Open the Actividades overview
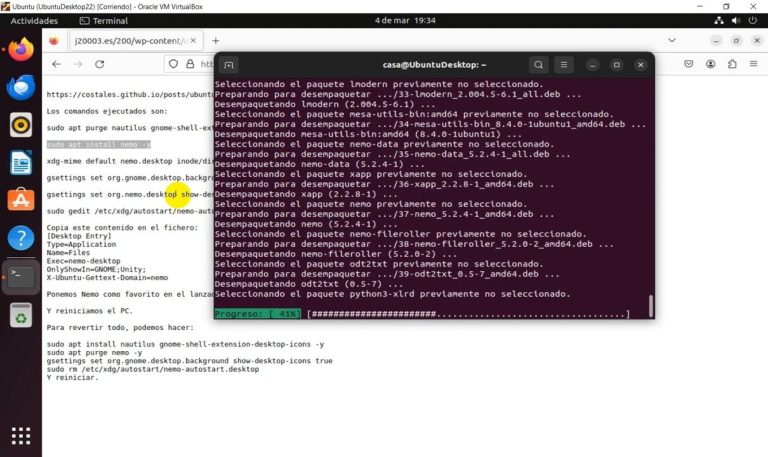The image size is (768, 457). (34, 21)
